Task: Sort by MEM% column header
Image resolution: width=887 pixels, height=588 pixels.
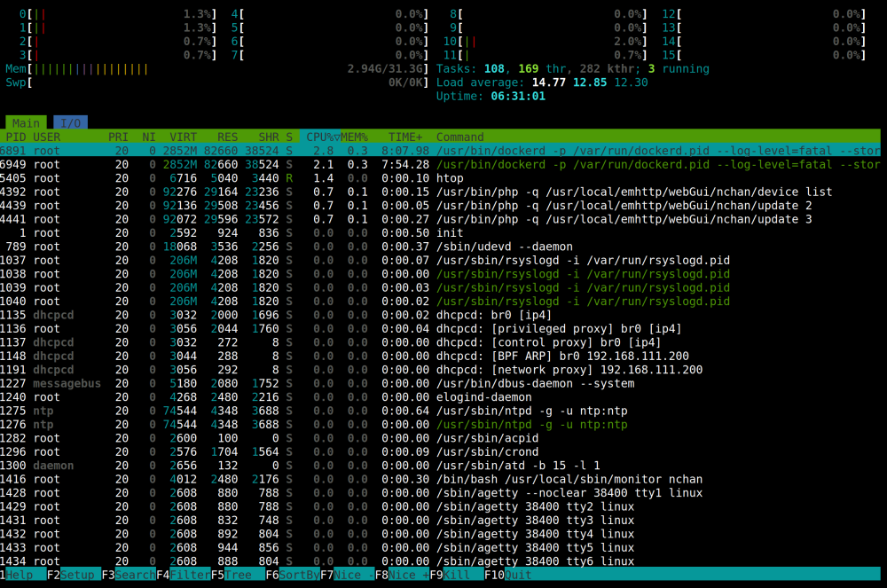Action: pos(355,137)
